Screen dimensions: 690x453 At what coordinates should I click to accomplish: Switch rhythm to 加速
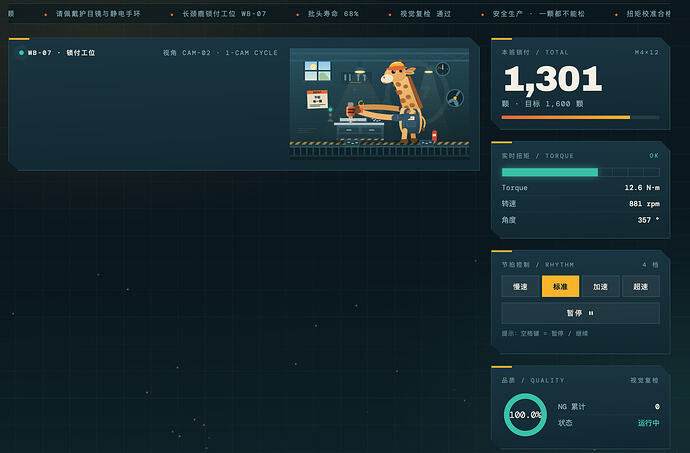(600, 287)
